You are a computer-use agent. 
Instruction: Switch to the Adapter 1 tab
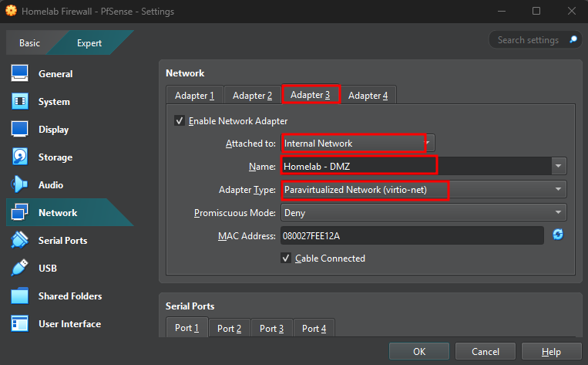(195, 96)
